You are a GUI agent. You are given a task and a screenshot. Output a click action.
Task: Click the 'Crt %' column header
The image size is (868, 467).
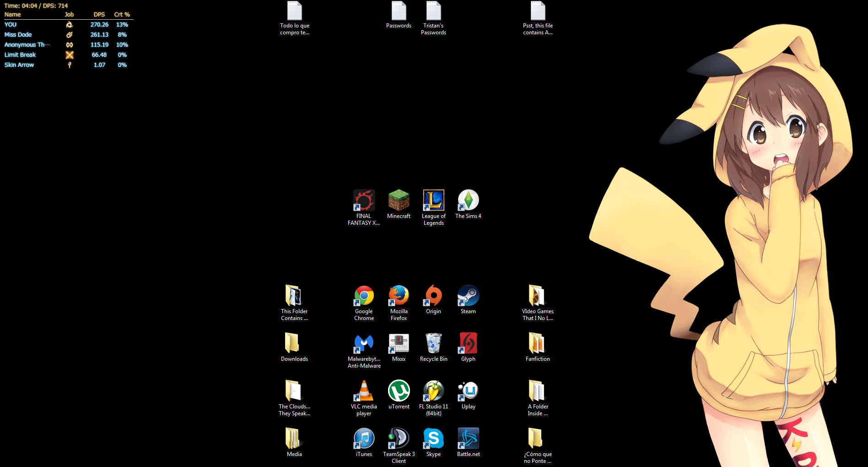[122, 15]
